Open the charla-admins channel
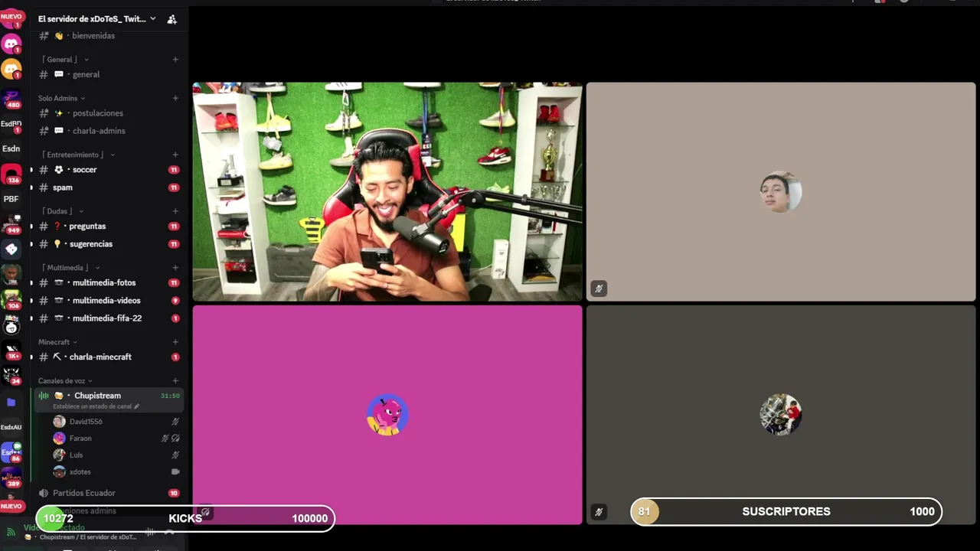980x551 pixels. point(109,131)
